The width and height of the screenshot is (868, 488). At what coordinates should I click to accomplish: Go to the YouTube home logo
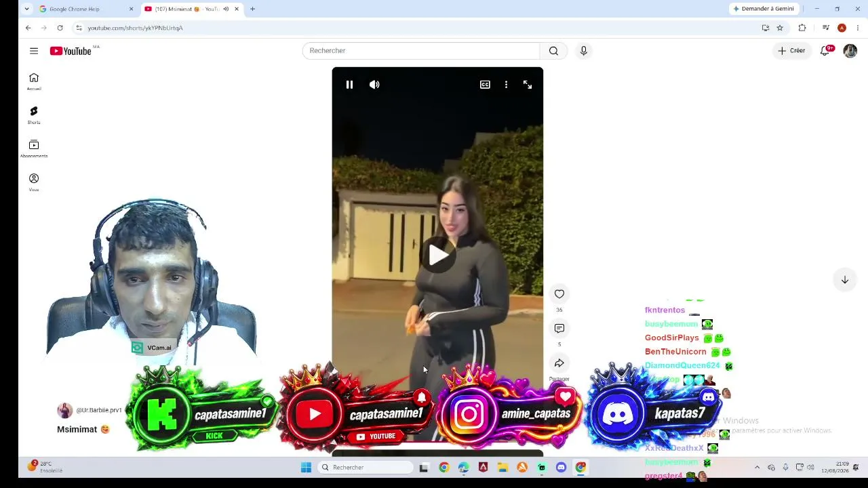71,51
